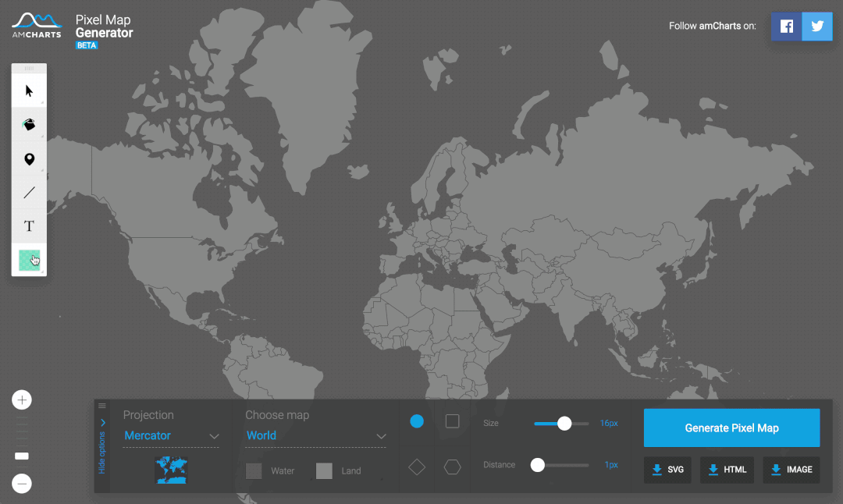Collapse the options panel with Hide options
843x504 pixels.
[102, 447]
